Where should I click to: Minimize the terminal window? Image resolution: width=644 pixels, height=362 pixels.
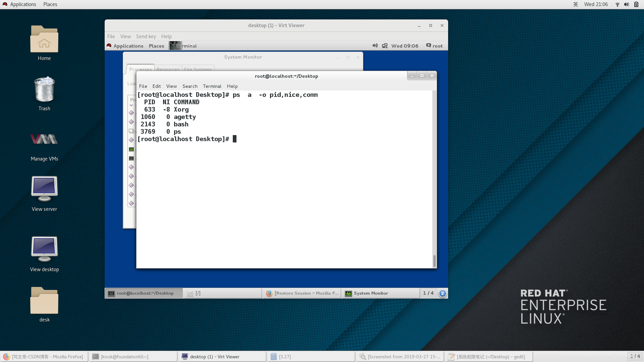point(412,76)
